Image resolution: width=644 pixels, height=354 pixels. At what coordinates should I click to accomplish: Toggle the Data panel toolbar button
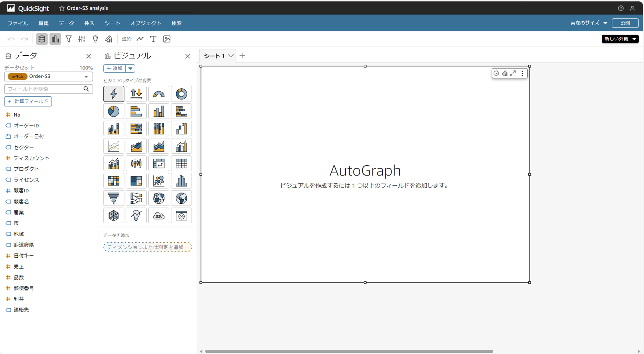click(x=42, y=39)
